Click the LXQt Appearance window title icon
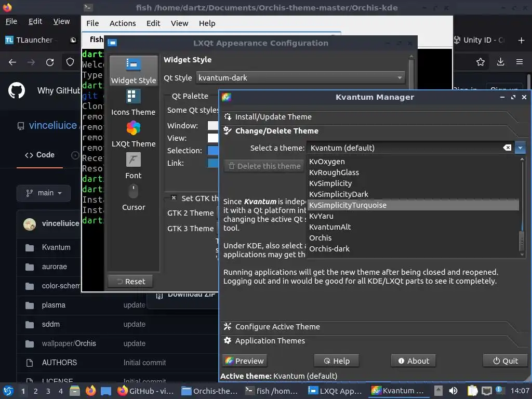 pos(112,43)
